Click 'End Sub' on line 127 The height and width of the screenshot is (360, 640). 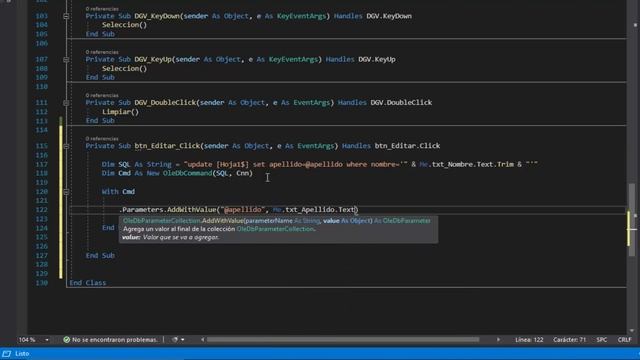[x=100, y=256]
